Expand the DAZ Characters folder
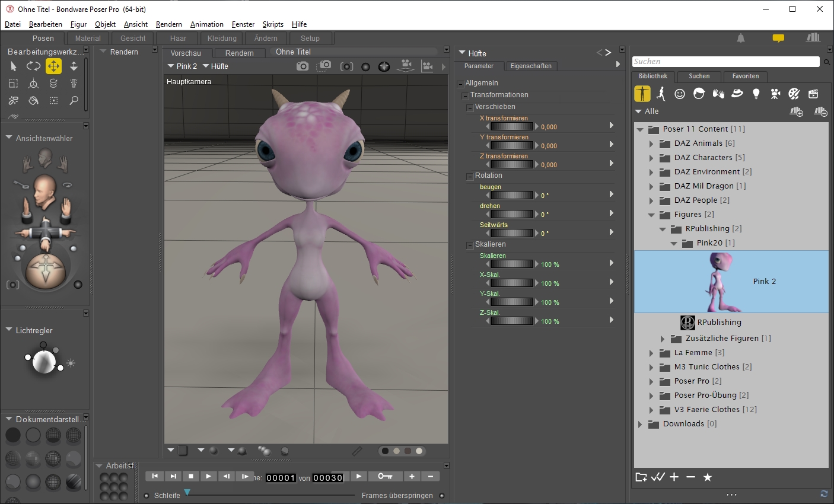 651,158
